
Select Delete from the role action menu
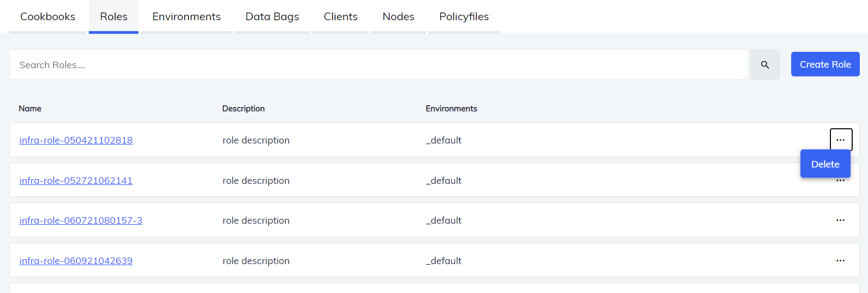825,164
